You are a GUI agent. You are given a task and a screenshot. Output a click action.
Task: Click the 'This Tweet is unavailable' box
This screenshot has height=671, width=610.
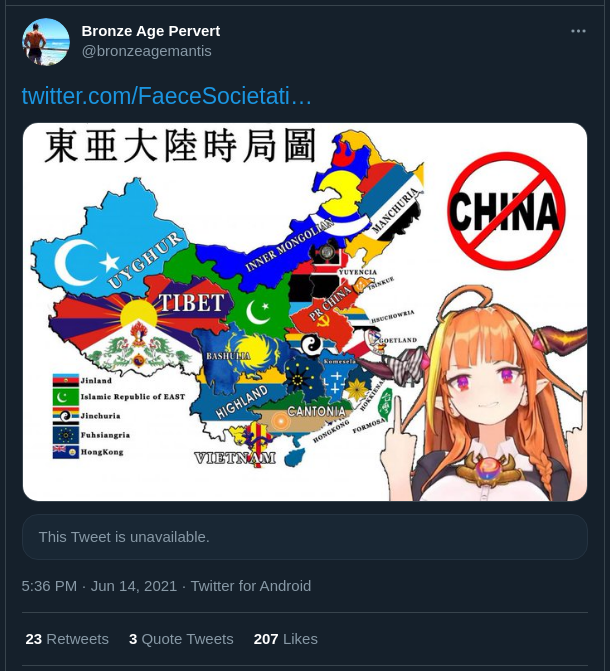305,537
